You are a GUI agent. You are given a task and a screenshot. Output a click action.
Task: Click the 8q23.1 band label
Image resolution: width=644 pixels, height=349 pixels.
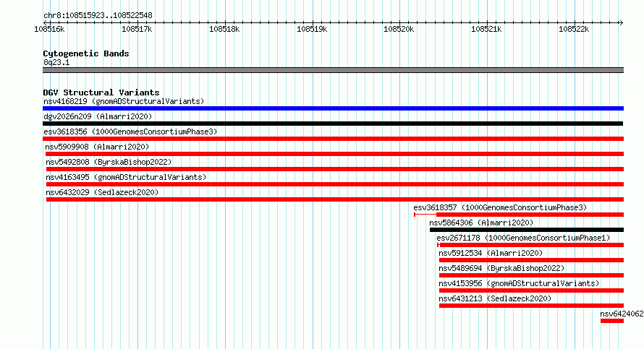(56, 62)
